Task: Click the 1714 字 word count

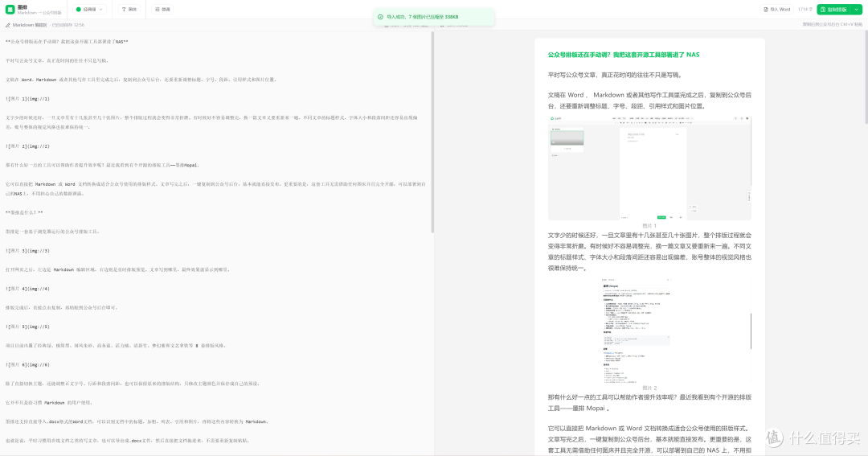Action: click(805, 10)
